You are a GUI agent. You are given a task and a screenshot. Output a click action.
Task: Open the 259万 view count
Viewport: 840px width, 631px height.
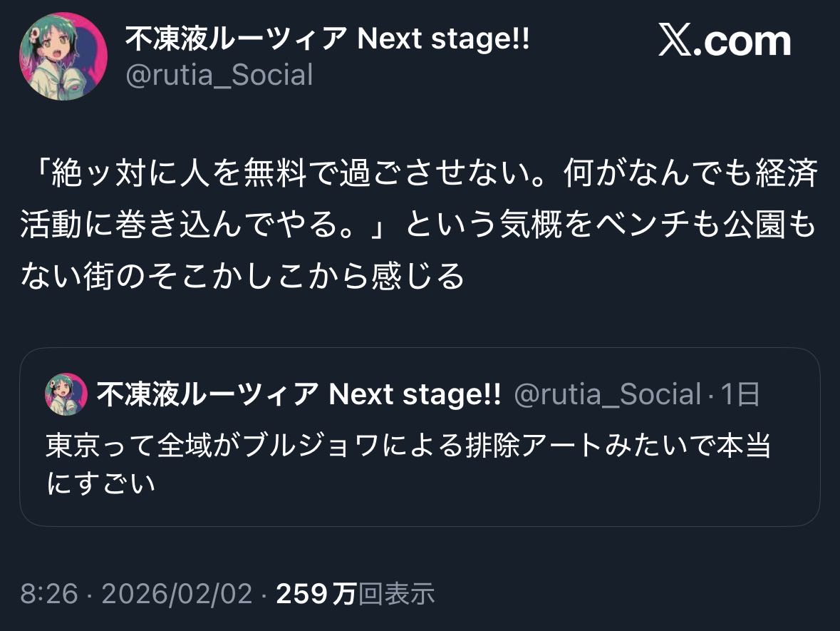[315, 594]
